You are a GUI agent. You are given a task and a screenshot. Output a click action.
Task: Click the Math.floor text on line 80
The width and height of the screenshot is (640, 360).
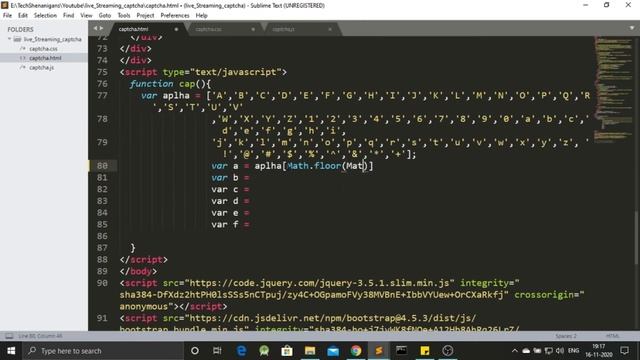coord(314,166)
